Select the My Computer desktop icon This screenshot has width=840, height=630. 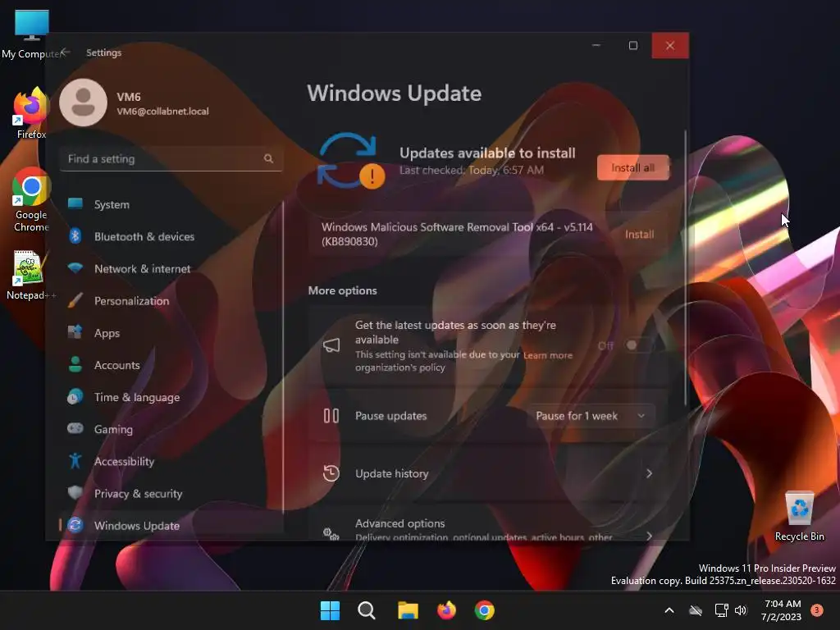[32, 34]
